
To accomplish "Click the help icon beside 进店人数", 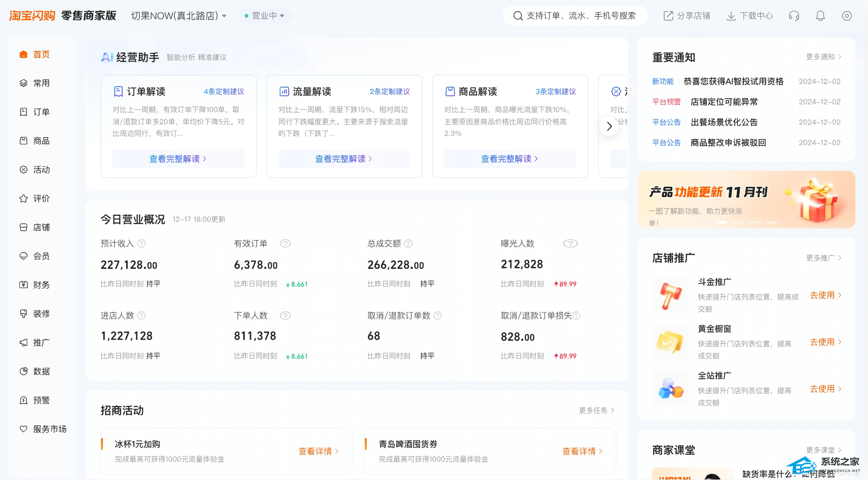I will coord(141,315).
